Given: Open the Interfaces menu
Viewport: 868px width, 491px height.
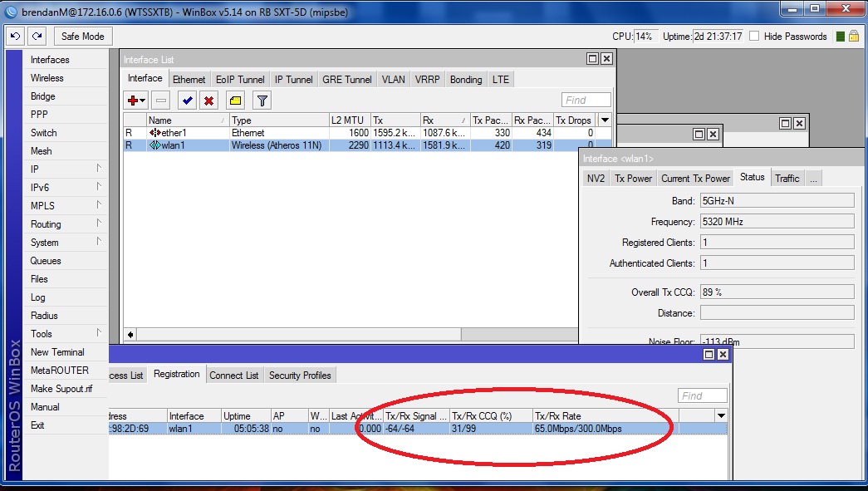Looking at the screenshot, I should (50, 60).
